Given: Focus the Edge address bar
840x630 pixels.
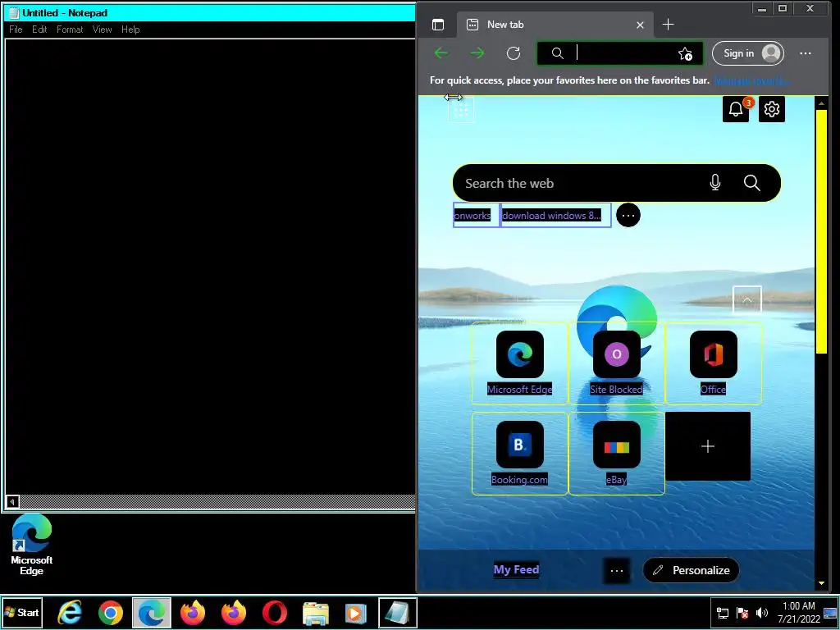Looking at the screenshot, I should tap(619, 53).
